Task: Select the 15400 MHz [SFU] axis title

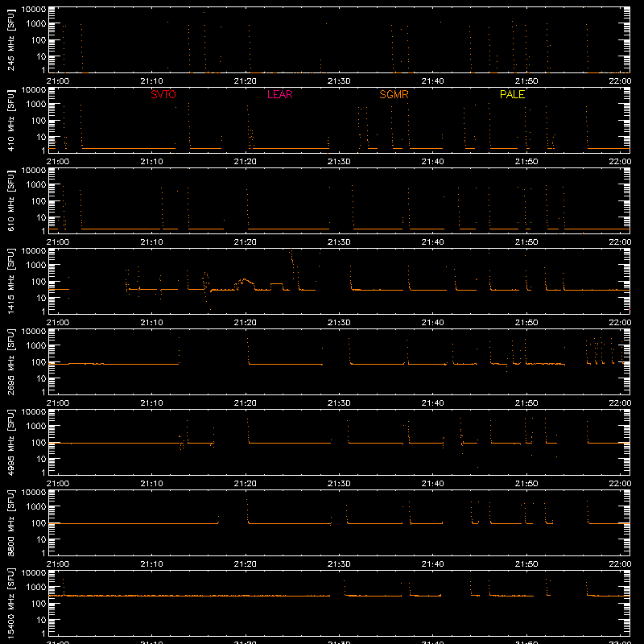Action: (10, 603)
